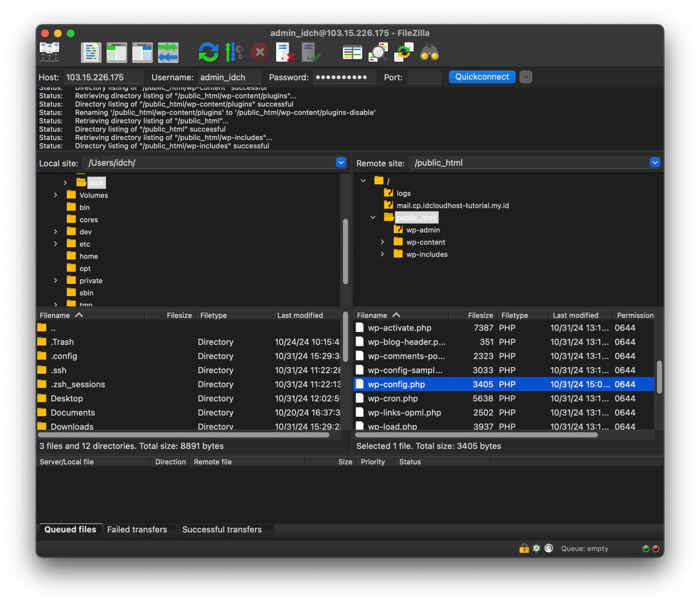The image size is (700, 605).
Task: Click the green and red activity indicator lights
Action: 650,548
